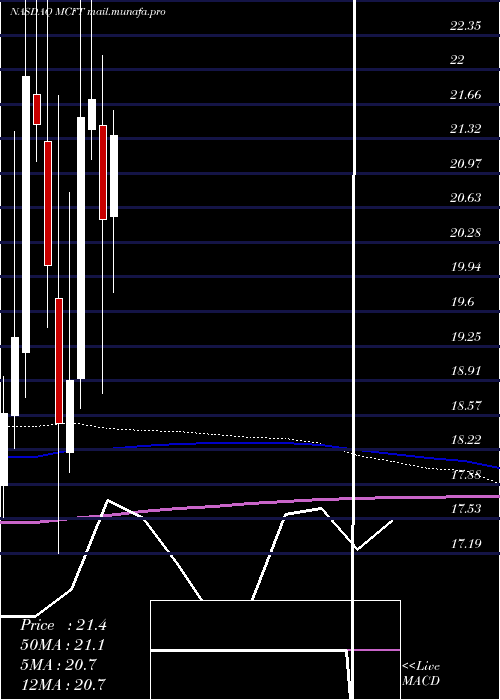500x700 pixels.
Task: Click the 50MA : 21.1 readout
Action: click(x=63, y=645)
